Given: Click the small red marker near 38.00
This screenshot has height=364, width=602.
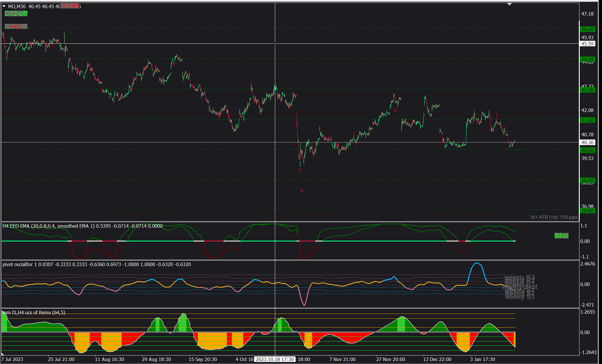Looking at the screenshot, I should pyautogui.click(x=302, y=190).
